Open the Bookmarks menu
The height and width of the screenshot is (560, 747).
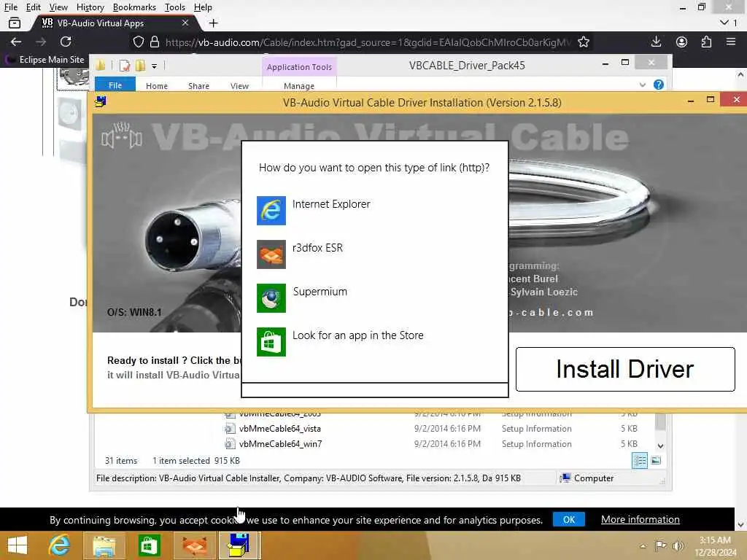coord(134,7)
